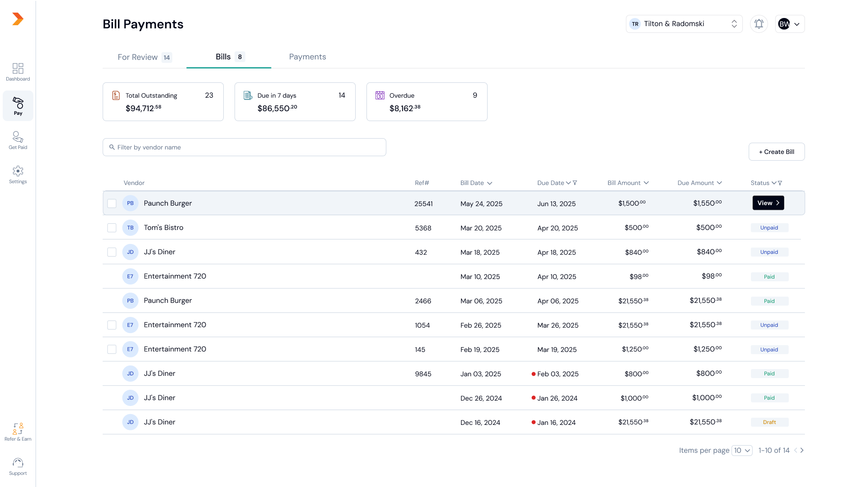Click the Support headset icon
This screenshot has height=487, width=868.
pos(18,466)
